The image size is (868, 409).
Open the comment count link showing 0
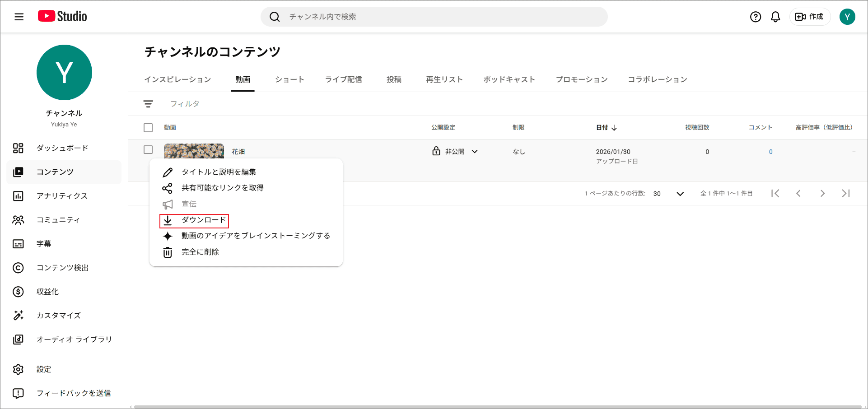click(770, 152)
